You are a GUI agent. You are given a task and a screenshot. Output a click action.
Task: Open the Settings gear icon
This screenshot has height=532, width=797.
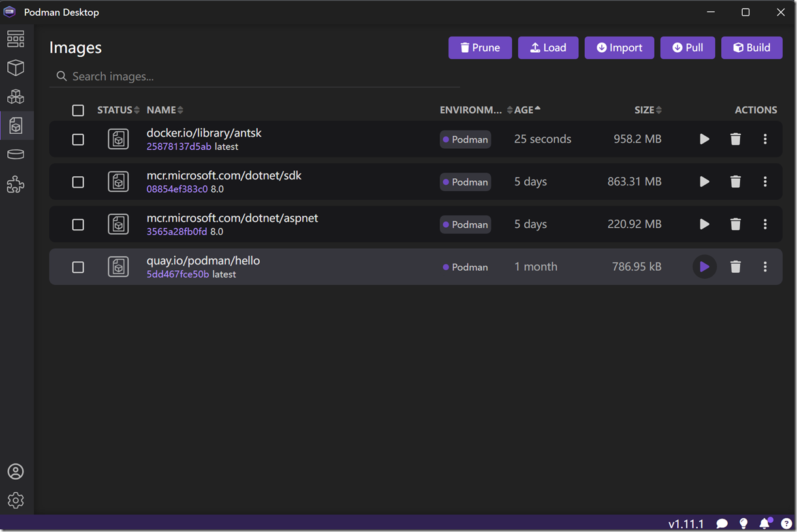coord(16,500)
